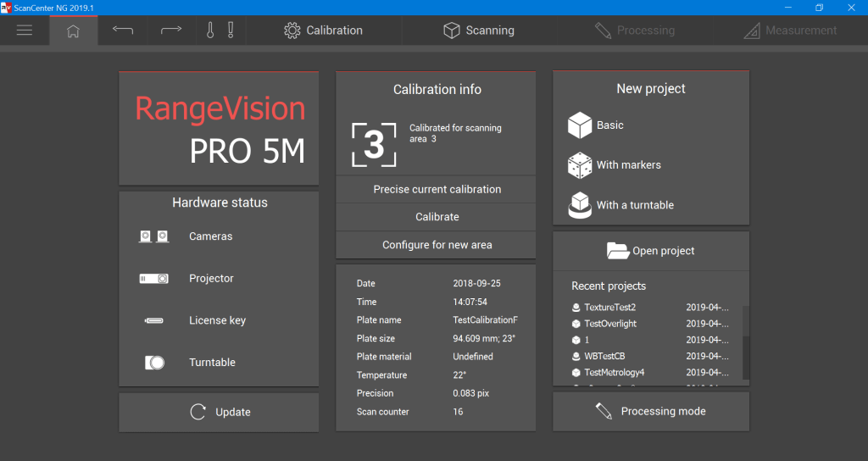Click the With markers dotted cube icon
The height and width of the screenshot is (461, 868).
tap(580, 165)
